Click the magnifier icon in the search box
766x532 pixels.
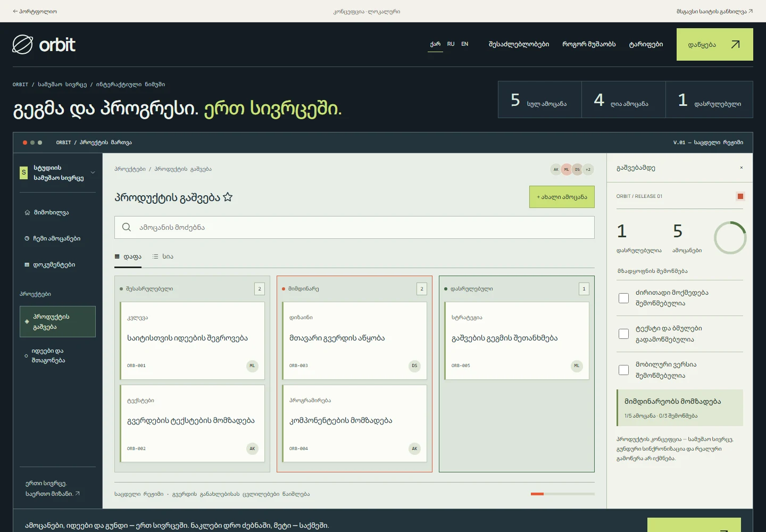(x=127, y=227)
